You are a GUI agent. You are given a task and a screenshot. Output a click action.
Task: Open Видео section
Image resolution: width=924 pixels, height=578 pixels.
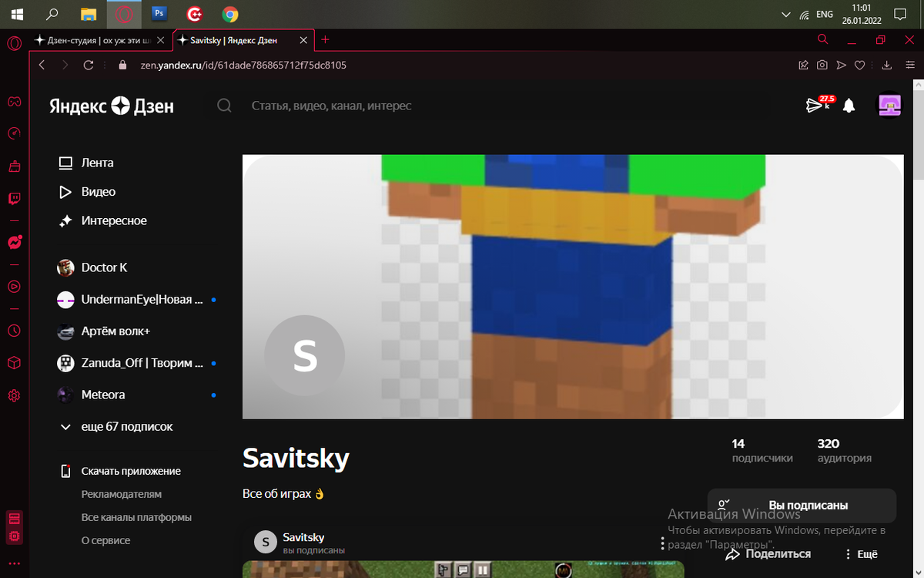[x=87, y=192]
